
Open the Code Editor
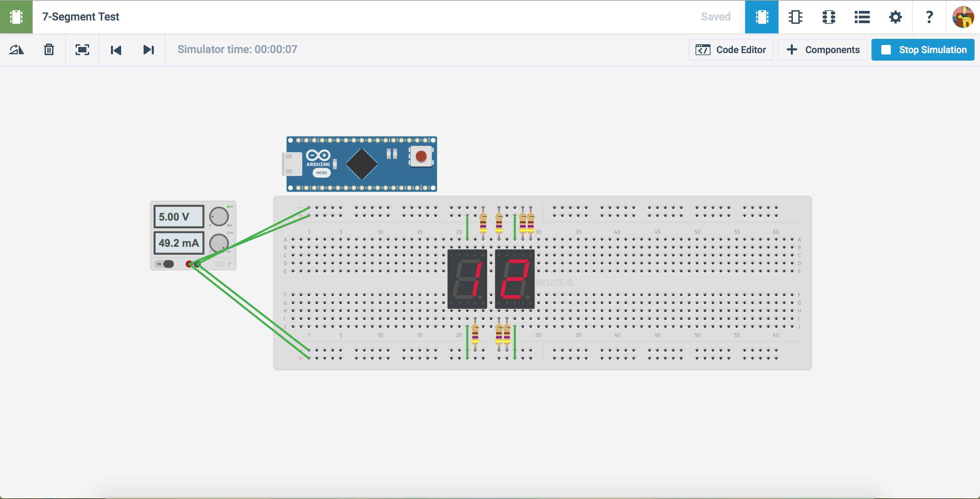point(731,50)
